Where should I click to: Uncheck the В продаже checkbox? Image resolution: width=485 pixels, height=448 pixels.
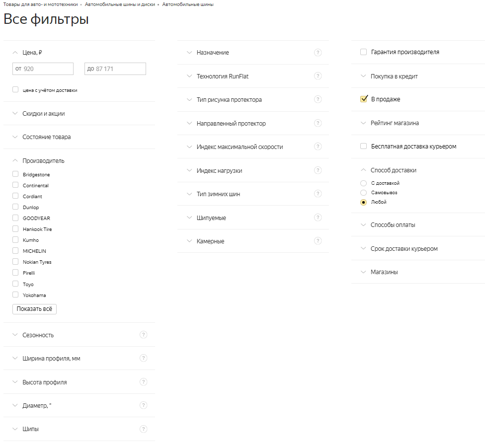click(x=364, y=99)
